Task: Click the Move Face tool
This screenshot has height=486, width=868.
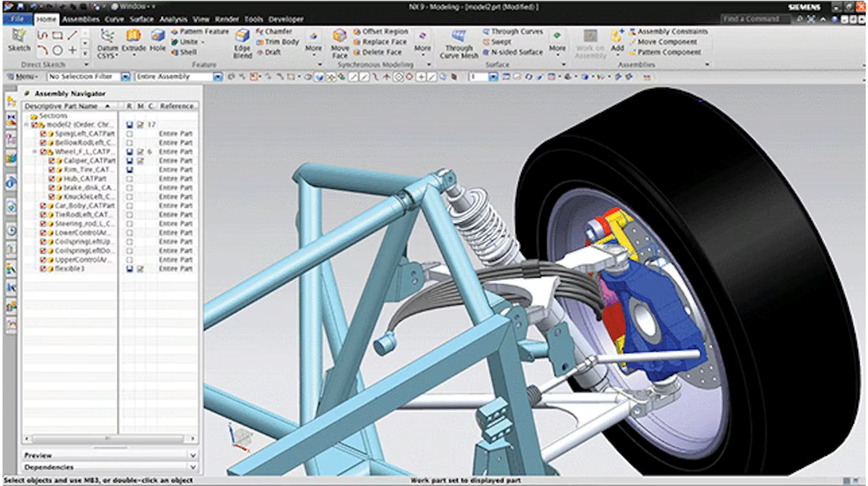Action: pyautogui.click(x=340, y=43)
